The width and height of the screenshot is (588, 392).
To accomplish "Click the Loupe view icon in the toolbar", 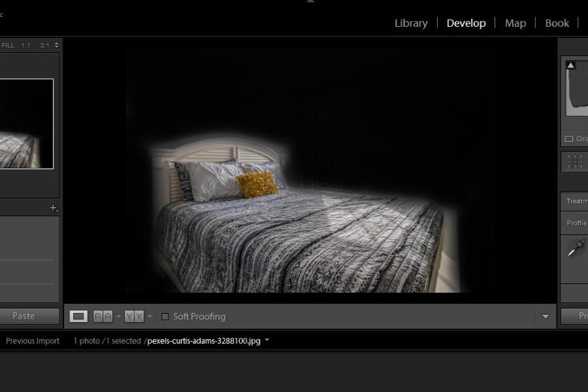I will pyautogui.click(x=78, y=316).
